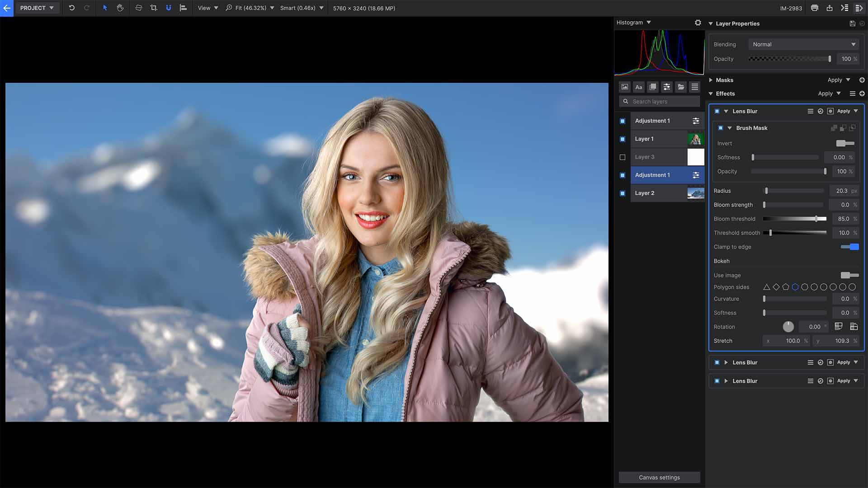Open the Blending mode Normal dropdown
This screenshot has height=488, width=868.
804,44
